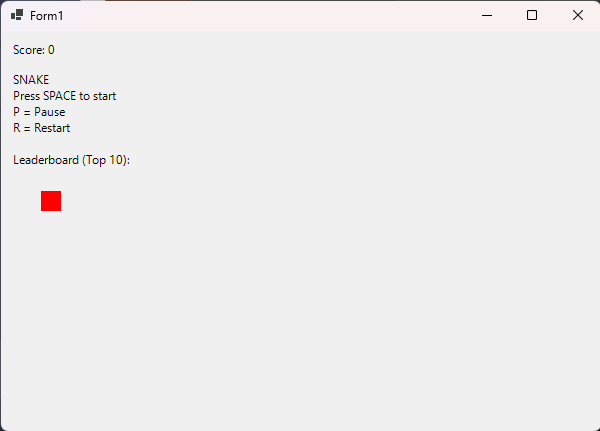Click the word "Pause" in the hints
This screenshot has height=431, width=600.
[x=50, y=112]
